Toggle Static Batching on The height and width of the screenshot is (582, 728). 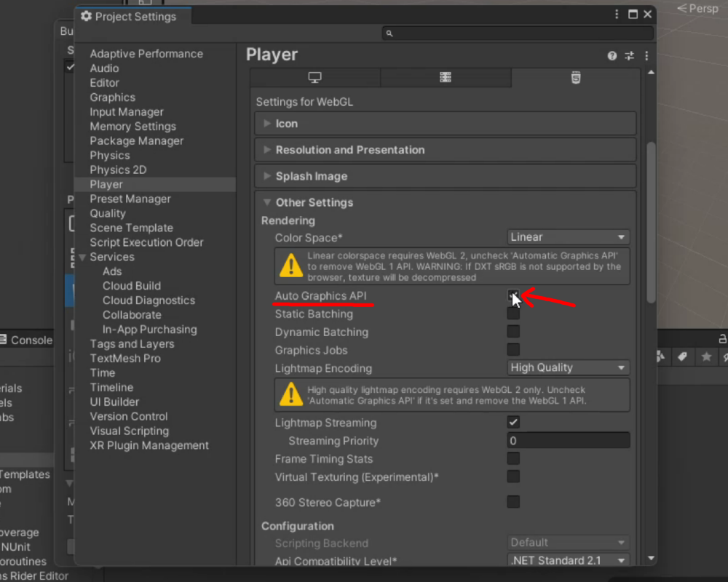coord(513,314)
